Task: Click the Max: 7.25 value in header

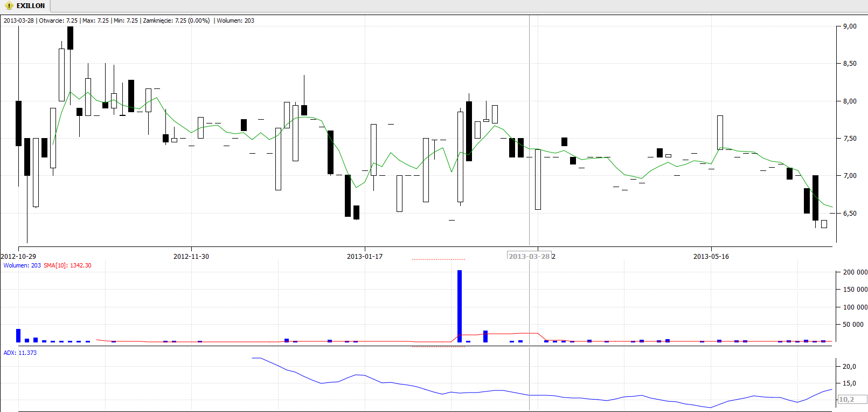Action: pyautogui.click(x=96, y=20)
